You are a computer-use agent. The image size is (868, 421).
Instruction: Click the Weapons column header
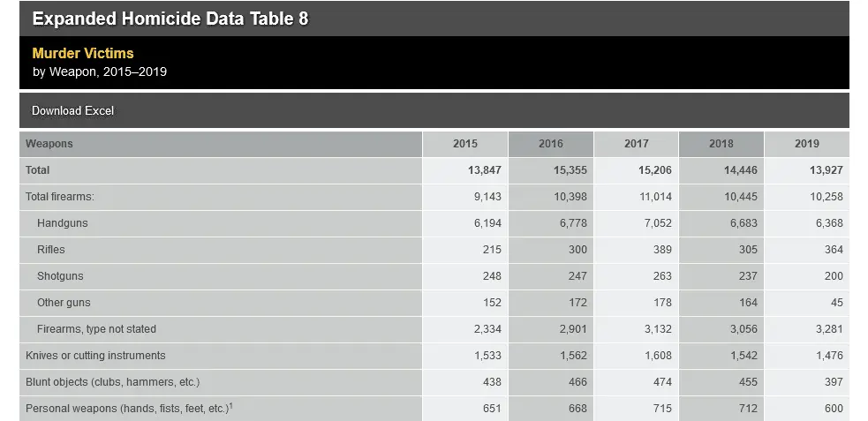pyautogui.click(x=49, y=144)
